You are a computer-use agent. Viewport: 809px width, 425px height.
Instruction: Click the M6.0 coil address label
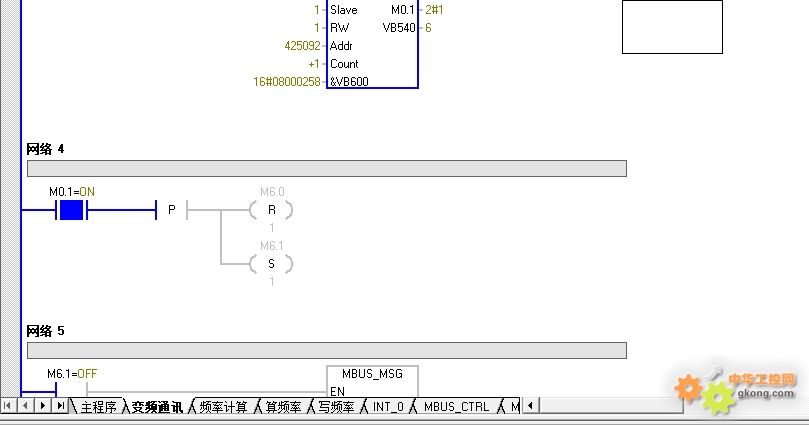[272, 192]
